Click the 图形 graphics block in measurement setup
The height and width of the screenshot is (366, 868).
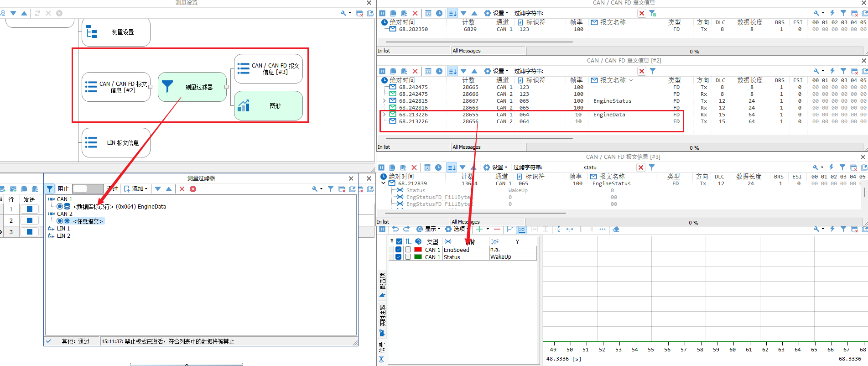(268, 106)
